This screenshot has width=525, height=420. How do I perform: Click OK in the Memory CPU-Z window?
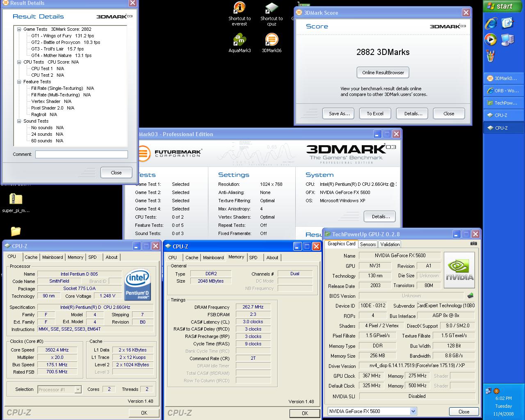click(x=305, y=413)
